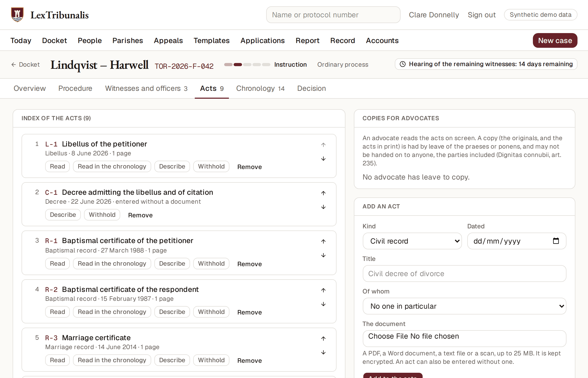Open the Kind dropdown showing Civil record
The width and height of the screenshot is (588, 378).
(412, 241)
